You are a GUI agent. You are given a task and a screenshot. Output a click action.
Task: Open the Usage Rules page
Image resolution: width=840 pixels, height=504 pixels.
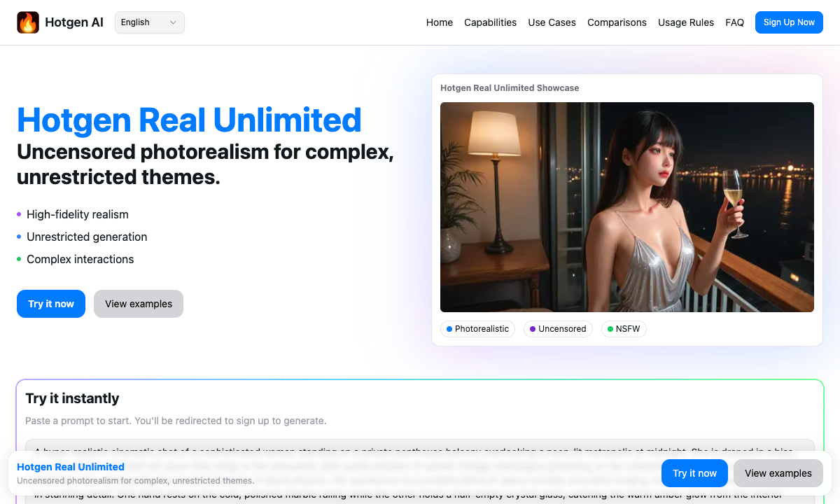pyautogui.click(x=686, y=22)
